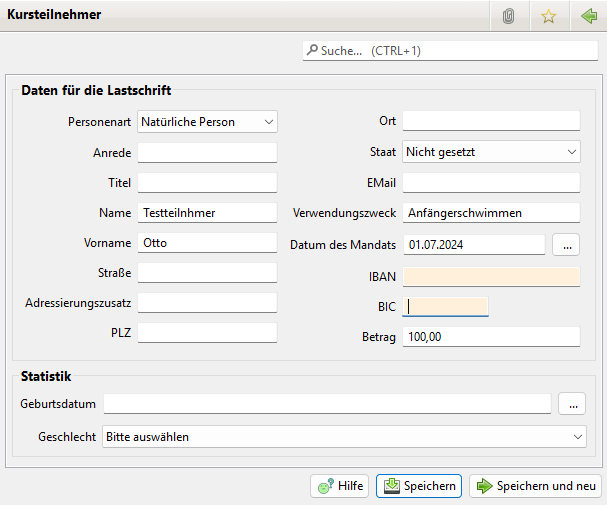Click the Vorname field containing Otto
The height and width of the screenshot is (505, 607).
pos(207,243)
